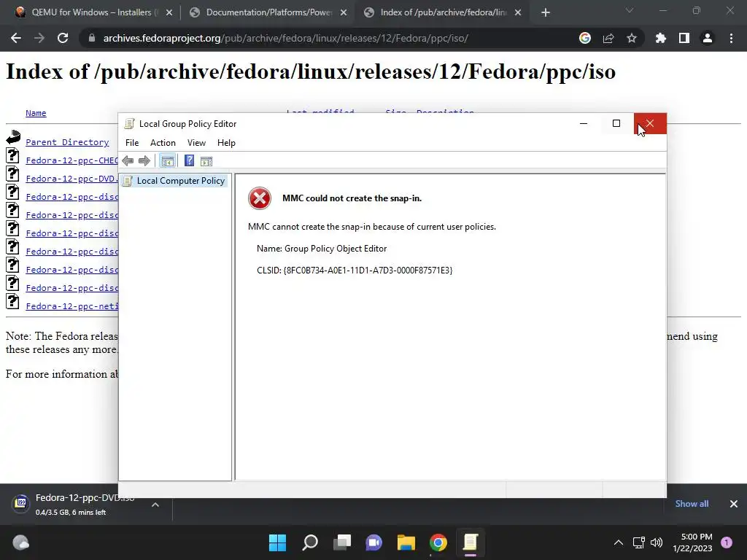Toggle the Show/Hide Console Tree toolbar icon
The width and height of the screenshot is (747, 560).
point(167,161)
